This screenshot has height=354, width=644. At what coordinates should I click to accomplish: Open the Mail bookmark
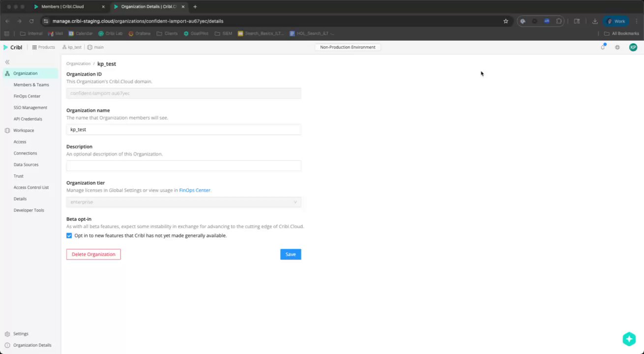tap(56, 33)
